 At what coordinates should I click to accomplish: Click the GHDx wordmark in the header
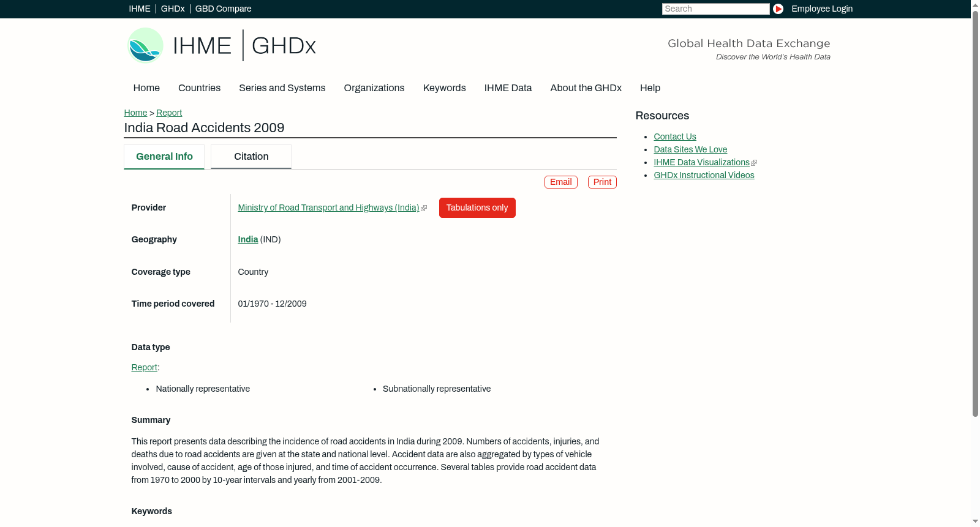tap(284, 46)
